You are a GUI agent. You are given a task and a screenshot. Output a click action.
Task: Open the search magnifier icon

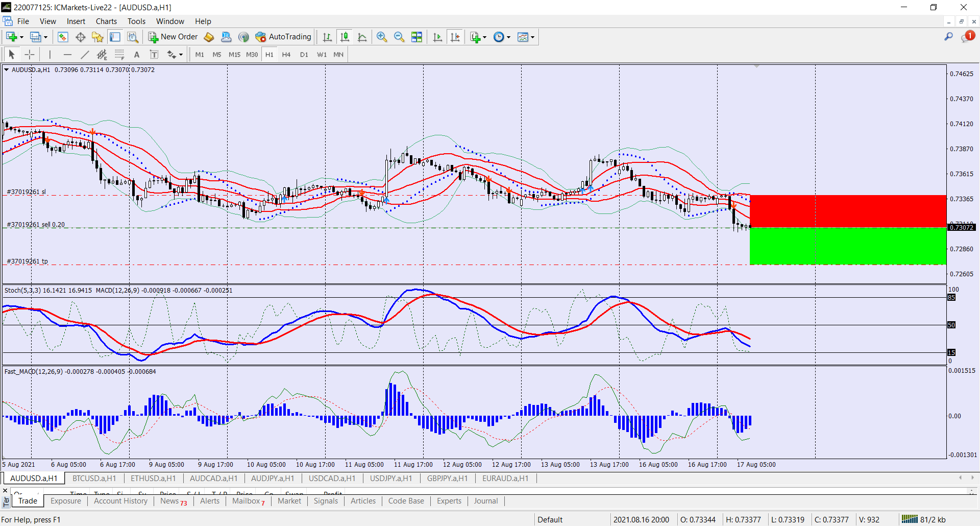coord(949,37)
